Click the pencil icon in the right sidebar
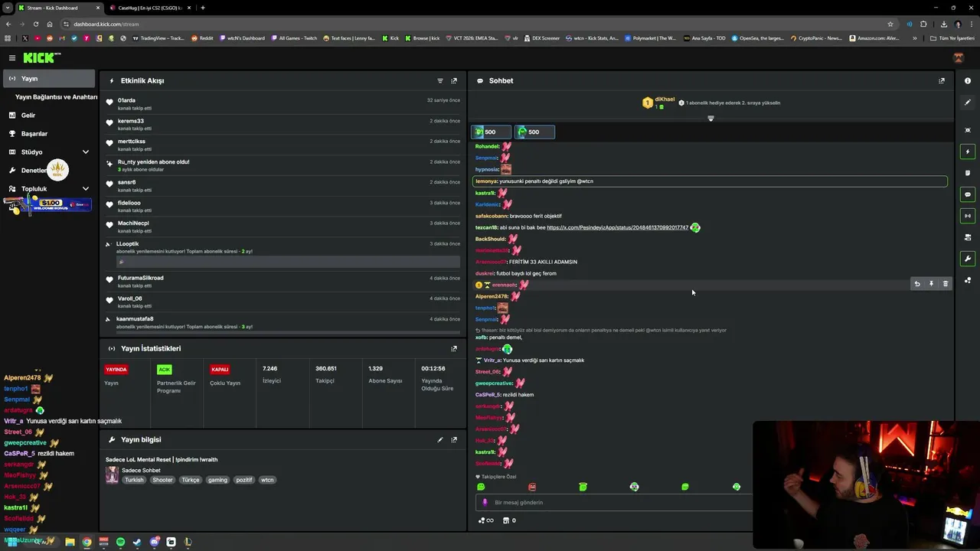The height and width of the screenshot is (551, 980). pyautogui.click(x=968, y=102)
